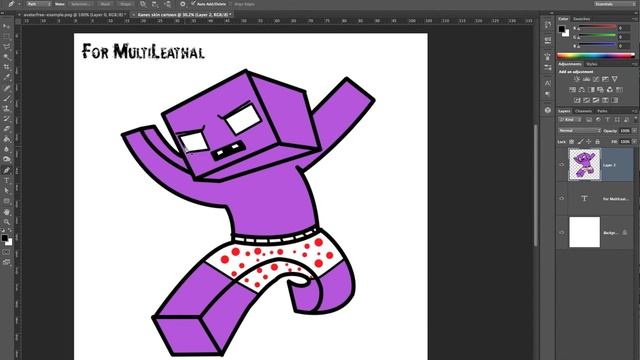Click the canvas vertical scrollbar
640x360 pixels.
(x=536, y=186)
